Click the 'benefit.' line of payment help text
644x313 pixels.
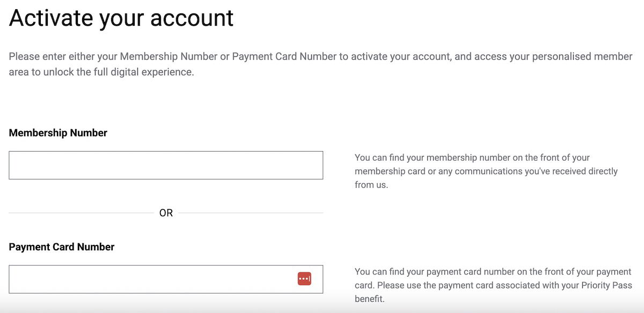point(370,299)
